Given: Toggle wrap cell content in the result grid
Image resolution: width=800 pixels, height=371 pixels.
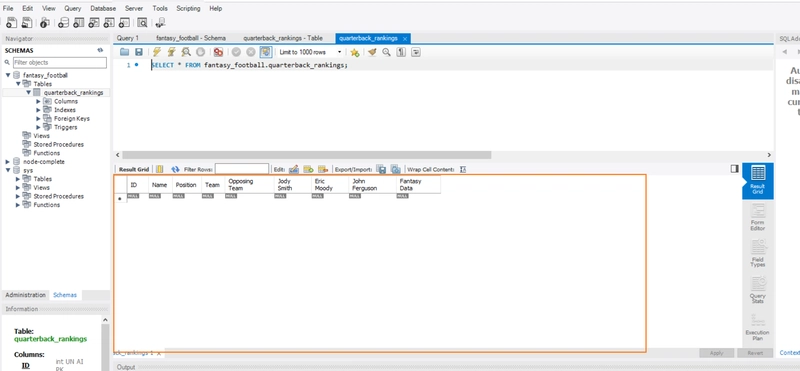Looking at the screenshot, I should 463,169.
